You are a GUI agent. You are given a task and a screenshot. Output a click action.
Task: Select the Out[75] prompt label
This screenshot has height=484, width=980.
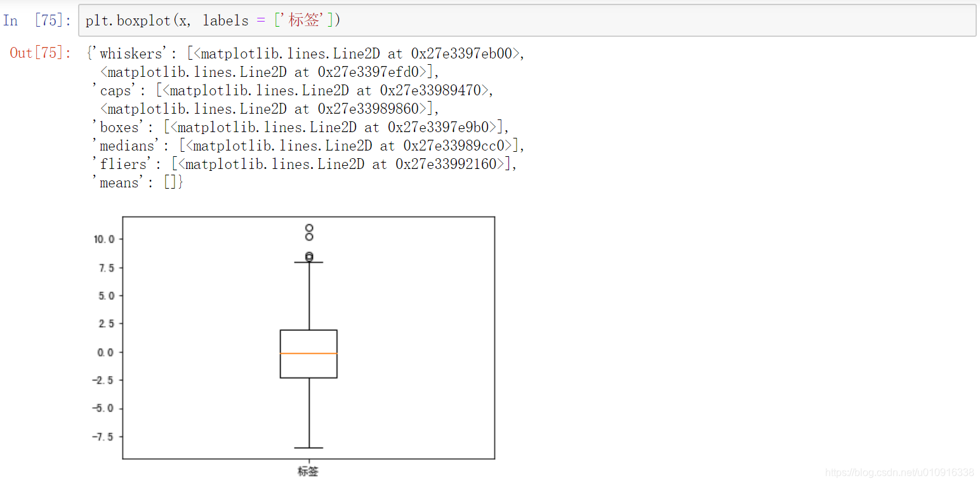pyautogui.click(x=41, y=53)
